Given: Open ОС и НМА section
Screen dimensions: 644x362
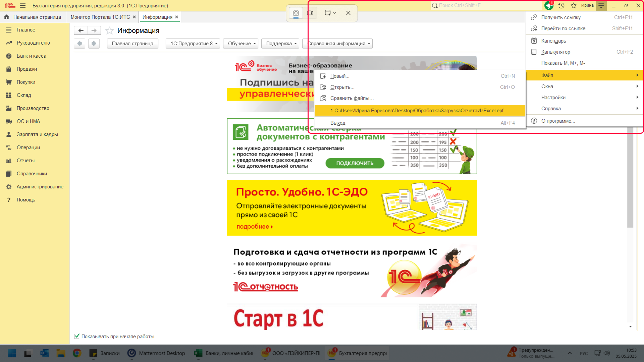Looking at the screenshot, I should pyautogui.click(x=35, y=121).
